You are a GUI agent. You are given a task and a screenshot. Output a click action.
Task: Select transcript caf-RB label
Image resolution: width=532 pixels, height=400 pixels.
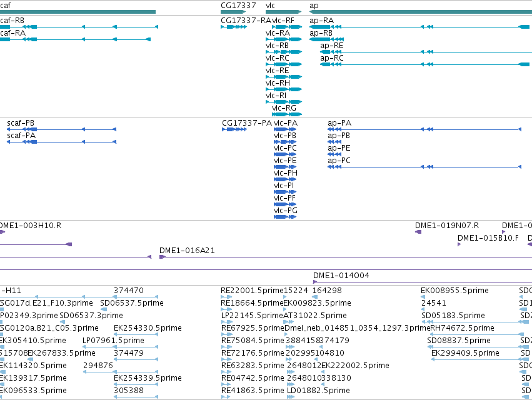click(x=13, y=21)
